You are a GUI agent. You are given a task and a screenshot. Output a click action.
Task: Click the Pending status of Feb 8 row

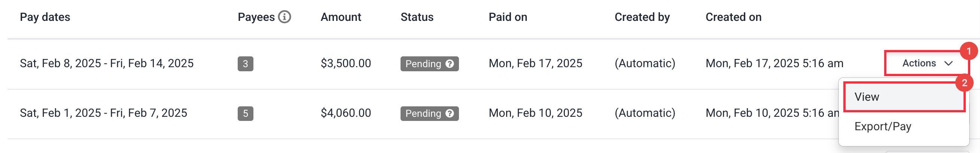click(429, 64)
